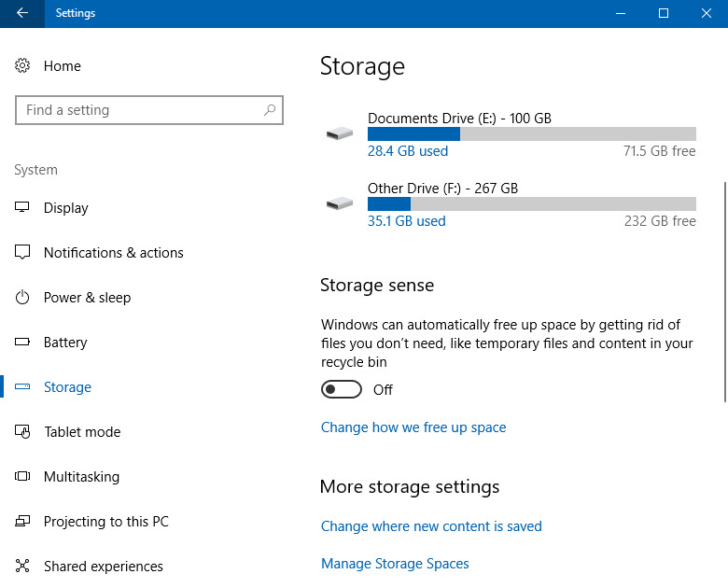Click the Documents Drive (E:) disk icon
This screenshot has height=588, width=728.
tap(340, 133)
